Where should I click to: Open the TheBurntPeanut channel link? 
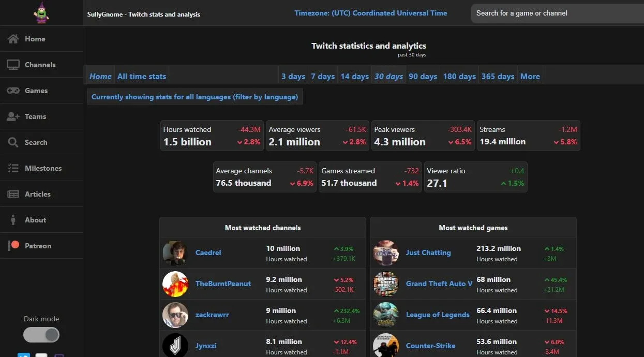pyautogui.click(x=223, y=284)
